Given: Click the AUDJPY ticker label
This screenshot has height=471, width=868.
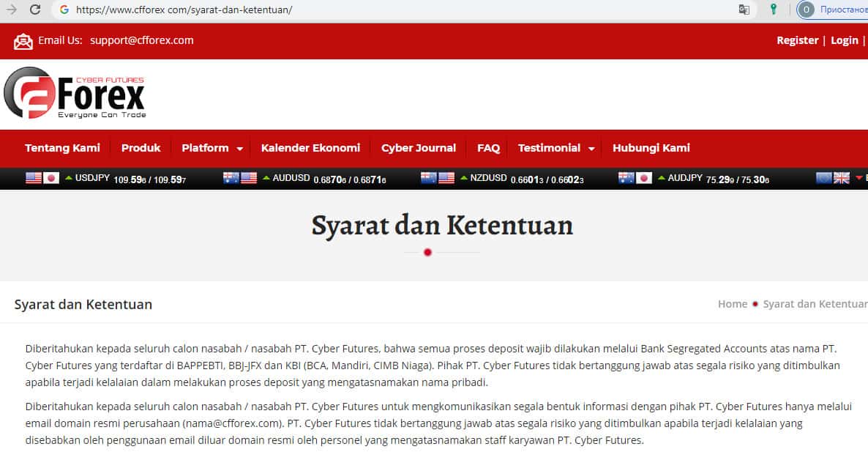Looking at the screenshot, I should 685,178.
